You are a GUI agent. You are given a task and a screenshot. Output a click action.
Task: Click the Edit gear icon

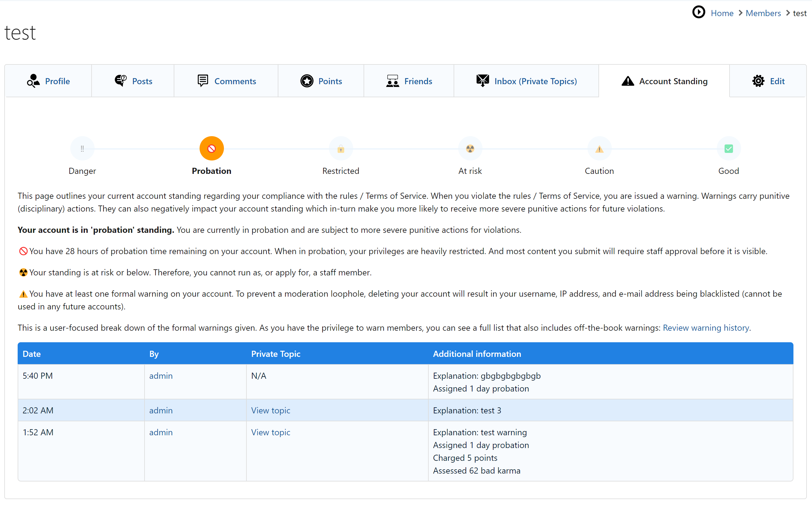758,81
